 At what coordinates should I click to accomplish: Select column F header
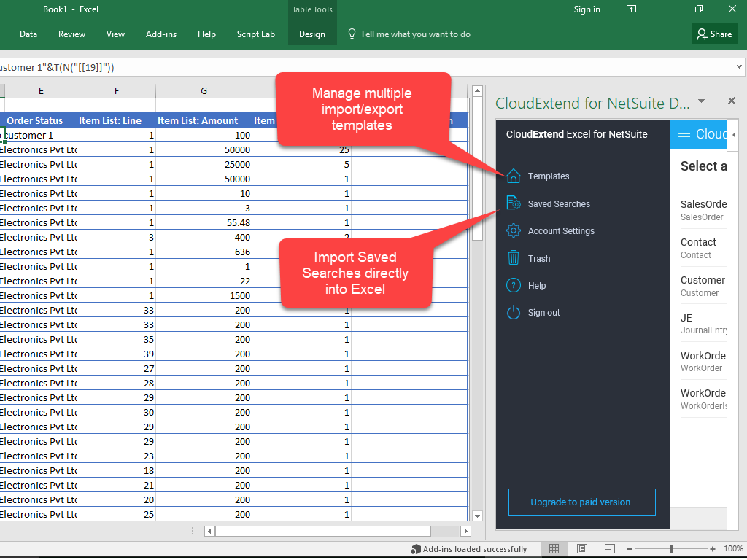[x=116, y=91]
